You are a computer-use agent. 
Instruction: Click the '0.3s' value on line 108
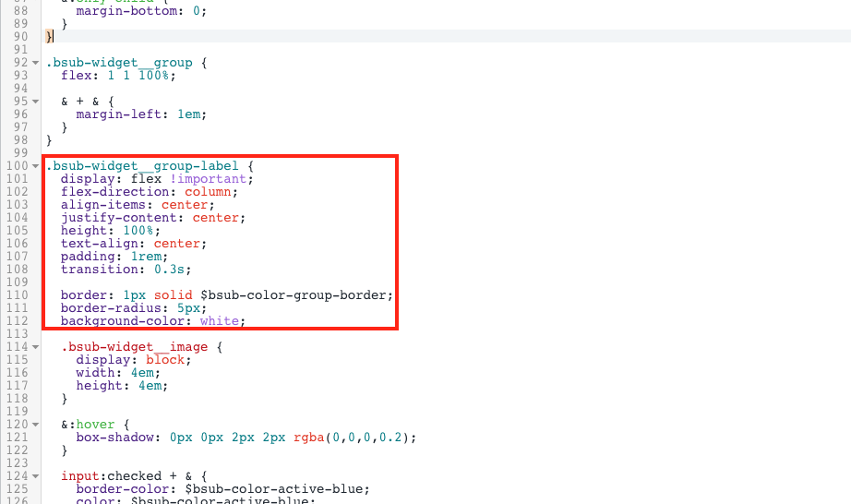click(169, 270)
